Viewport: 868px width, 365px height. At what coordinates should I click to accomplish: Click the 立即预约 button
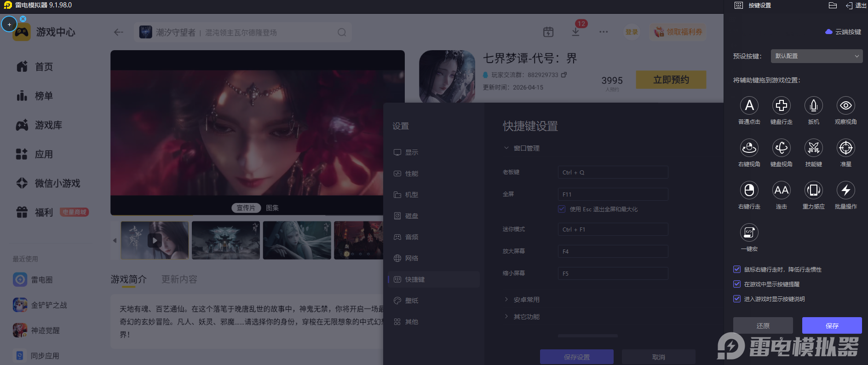pyautogui.click(x=671, y=80)
